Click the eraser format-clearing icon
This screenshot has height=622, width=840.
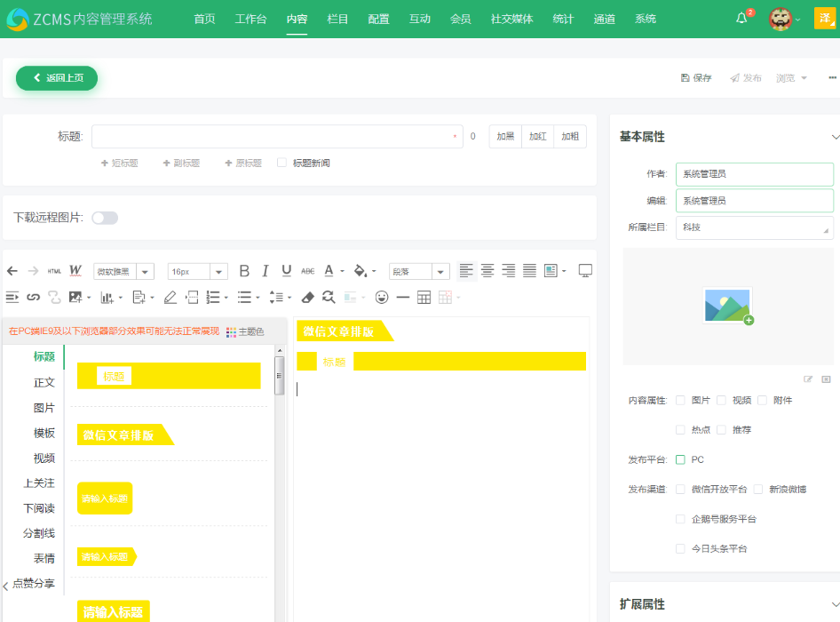[306, 297]
